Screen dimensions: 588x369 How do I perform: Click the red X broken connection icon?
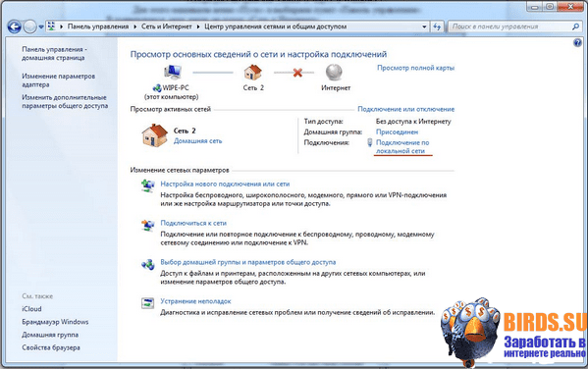coord(297,72)
